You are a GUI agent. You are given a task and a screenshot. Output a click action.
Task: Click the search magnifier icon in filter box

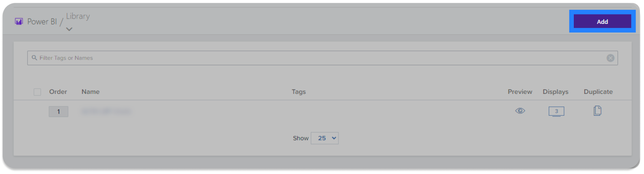34,58
